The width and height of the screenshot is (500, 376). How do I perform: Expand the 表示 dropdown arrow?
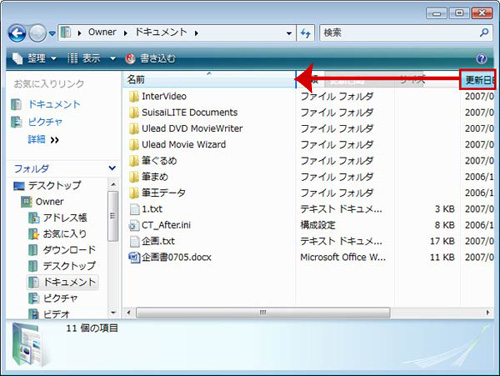[113, 59]
